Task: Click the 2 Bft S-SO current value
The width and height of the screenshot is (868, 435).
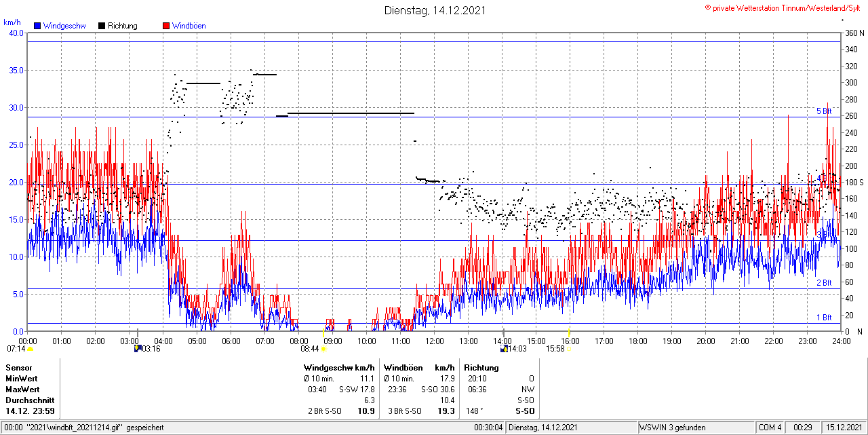Action: click(323, 411)
